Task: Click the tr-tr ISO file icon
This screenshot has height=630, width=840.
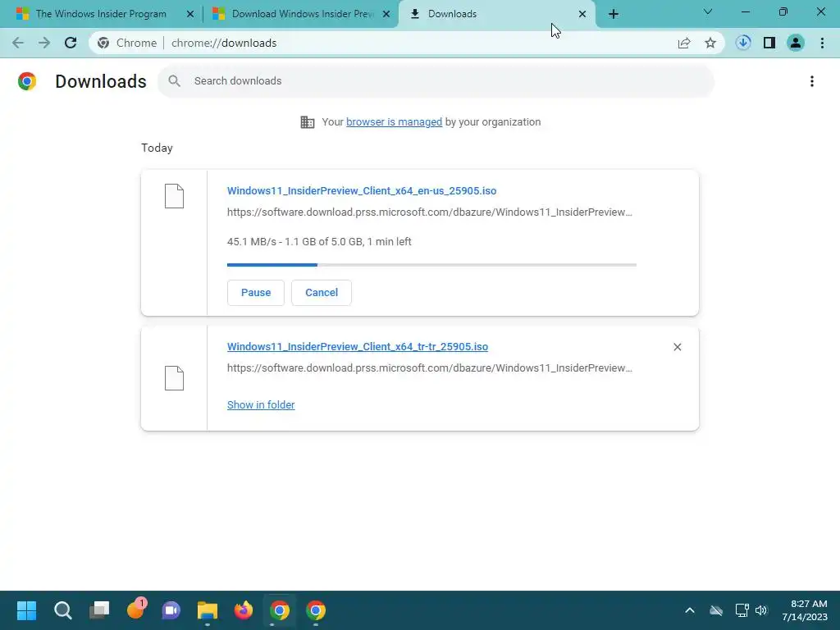Action: (x=174, y=378)
